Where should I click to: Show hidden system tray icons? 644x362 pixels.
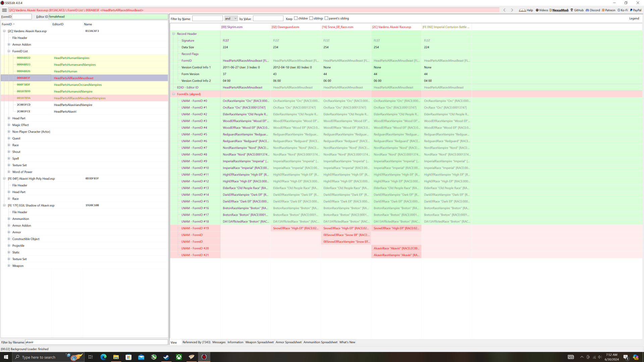coord(582,357)
